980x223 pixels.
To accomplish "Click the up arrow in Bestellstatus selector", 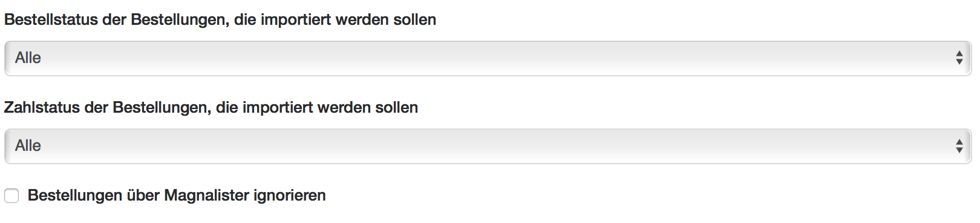I will pos(959,53).
